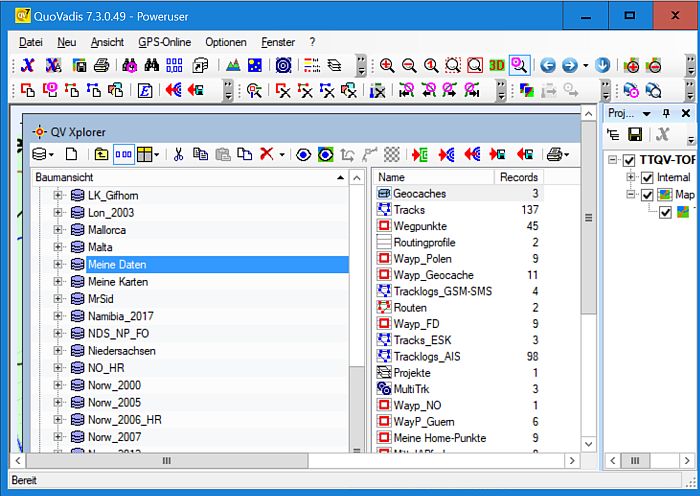This screenshot has height=496, width=700.
Task: Click the blank new document icon in Xplorer
Action: (71, 154)
